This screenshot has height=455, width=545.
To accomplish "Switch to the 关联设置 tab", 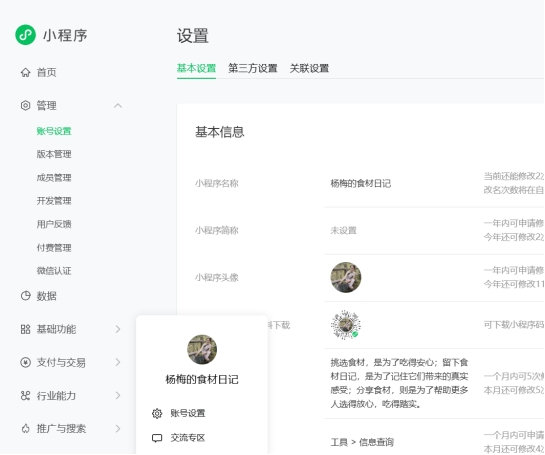I will click(309, 68).
